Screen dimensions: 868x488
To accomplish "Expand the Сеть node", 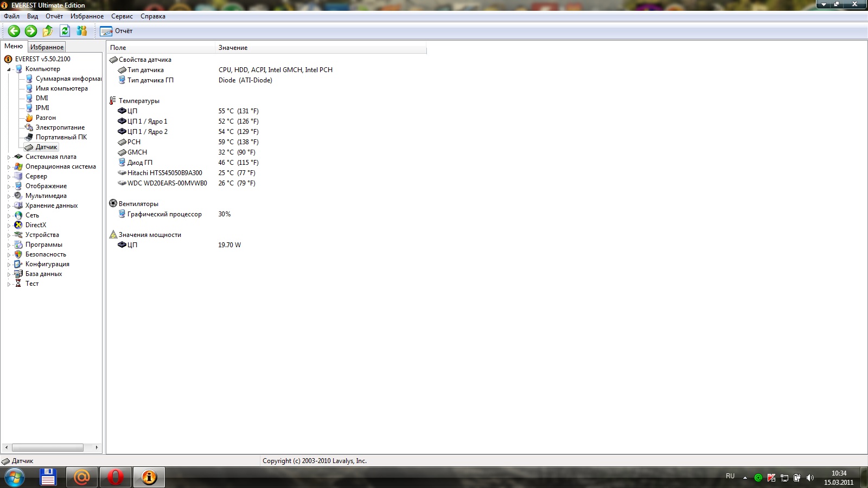I will tap(9, 216).
